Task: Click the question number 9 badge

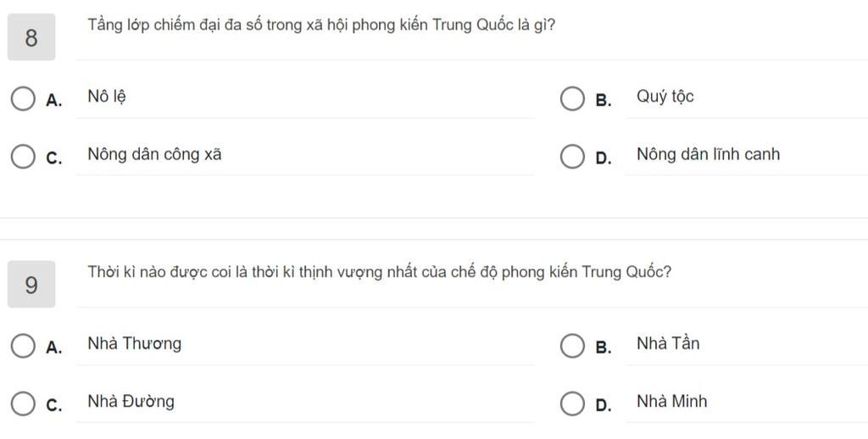Action: (31, 284)
